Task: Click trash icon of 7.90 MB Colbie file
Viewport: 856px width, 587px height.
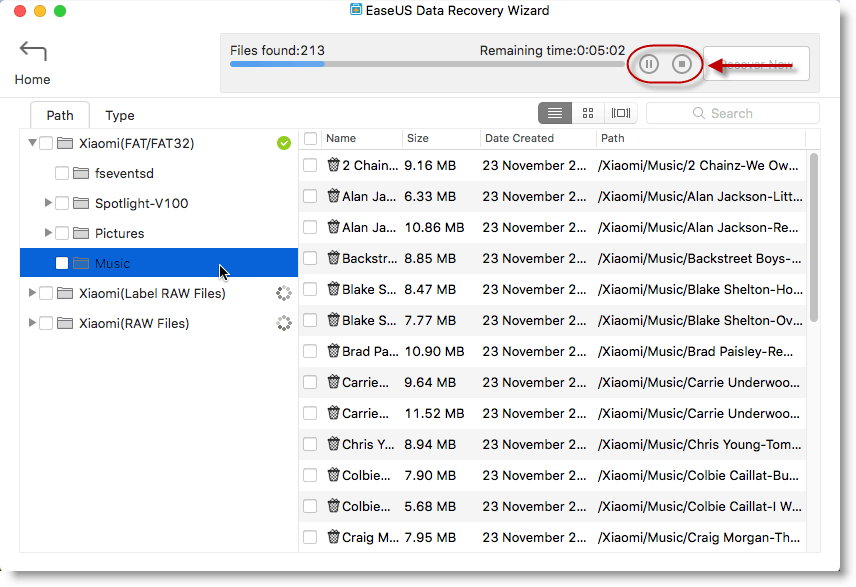Action: coord(333,475)
